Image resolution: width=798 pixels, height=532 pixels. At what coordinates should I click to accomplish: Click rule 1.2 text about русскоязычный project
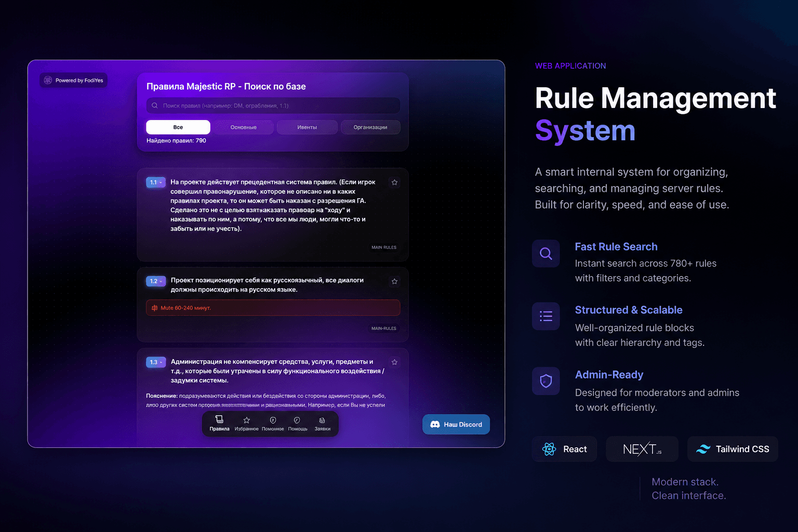tap(267, 285)
